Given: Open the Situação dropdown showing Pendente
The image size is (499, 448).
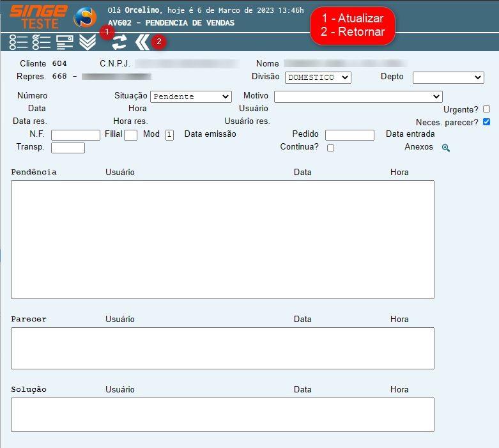Looking at the screenshot, I should point(190,97).
